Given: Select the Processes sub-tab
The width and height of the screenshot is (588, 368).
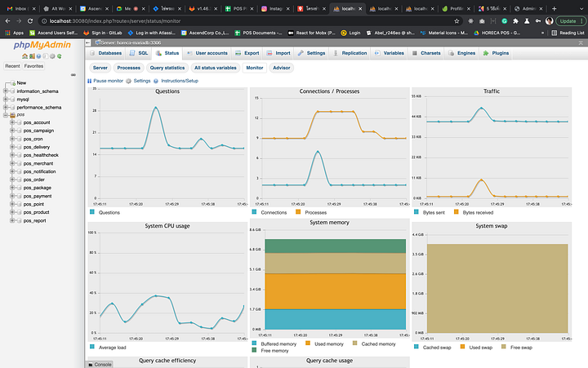Looking at the screenshot, I should tap(129, 68).
